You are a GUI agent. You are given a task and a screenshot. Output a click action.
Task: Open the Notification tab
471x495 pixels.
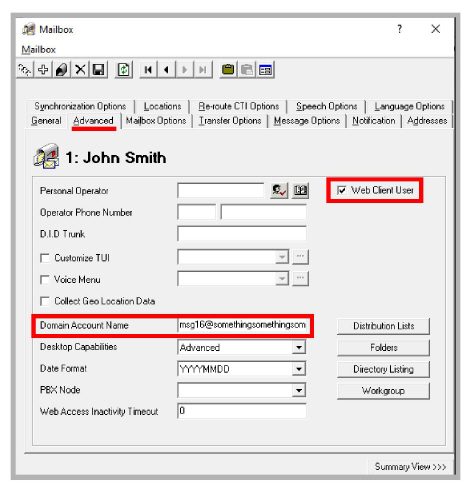coord(374,121)
